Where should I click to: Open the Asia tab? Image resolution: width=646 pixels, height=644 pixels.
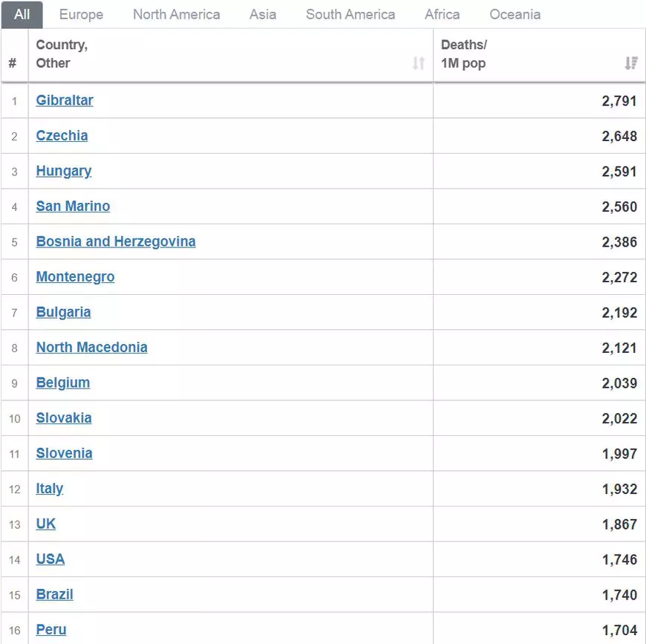(263, 14)
